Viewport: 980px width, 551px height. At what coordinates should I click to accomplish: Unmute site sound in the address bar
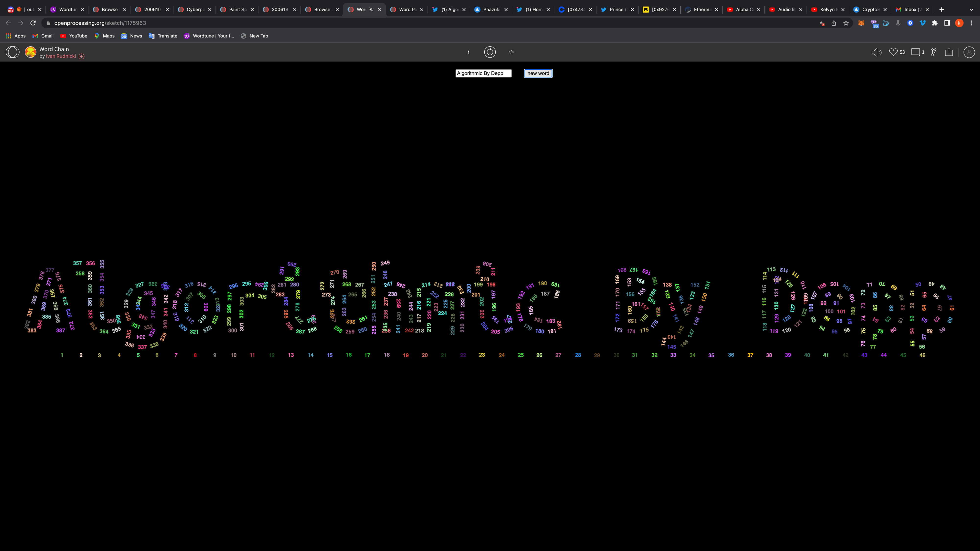822,23
